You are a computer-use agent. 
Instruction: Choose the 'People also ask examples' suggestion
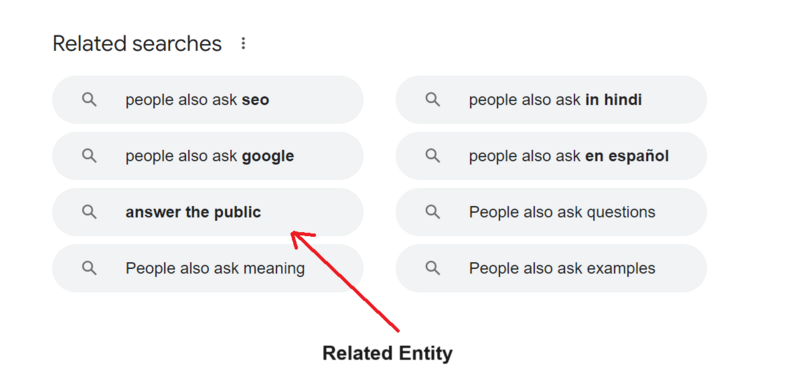point(551,268)
